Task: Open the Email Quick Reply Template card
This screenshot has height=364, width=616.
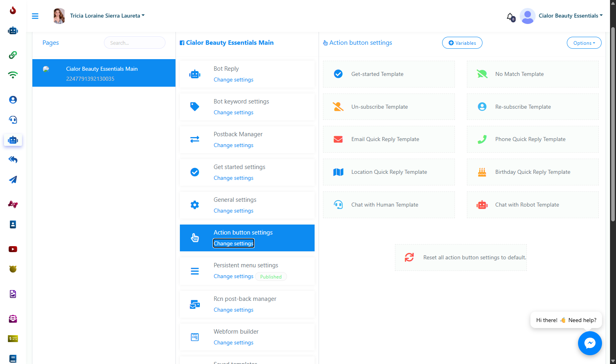Action: [x=389, y=139]
